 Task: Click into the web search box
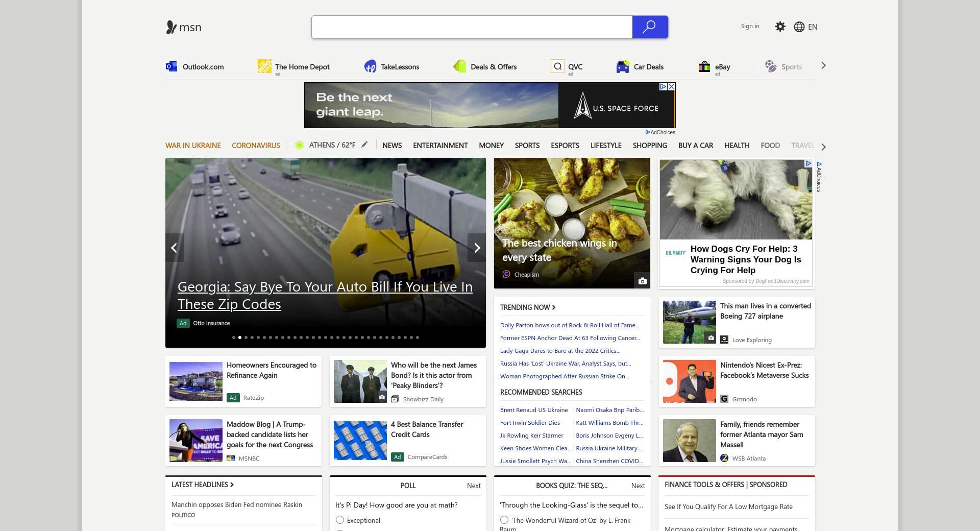pyautogui.click(x=472, y=27)
